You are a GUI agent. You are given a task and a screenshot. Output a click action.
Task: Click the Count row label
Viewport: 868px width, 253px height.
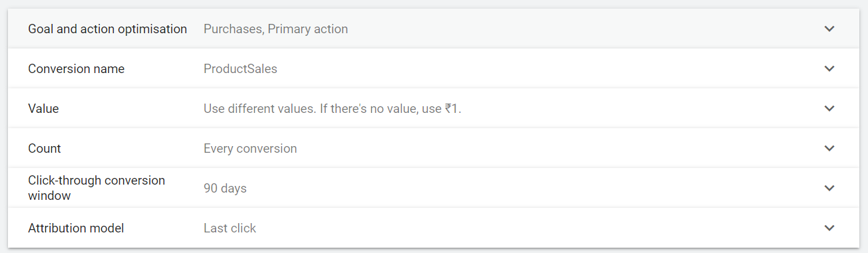click(45, 149)
